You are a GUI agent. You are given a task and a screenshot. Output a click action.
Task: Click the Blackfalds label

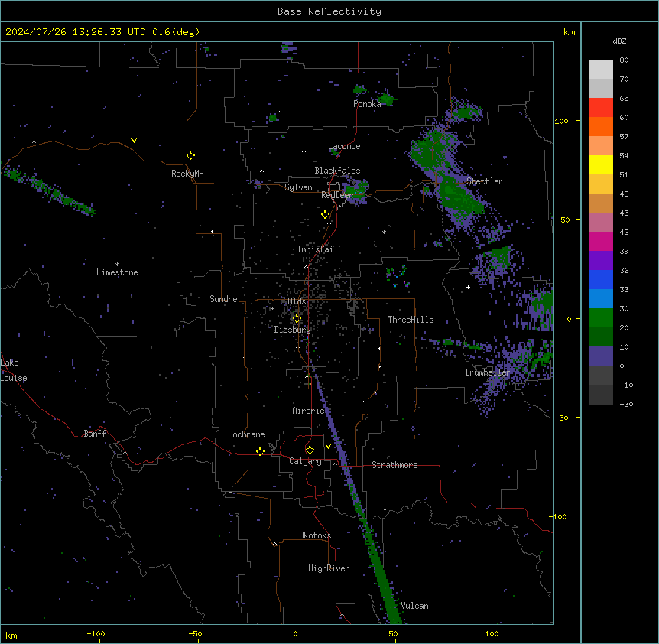(x=337, y=171)
